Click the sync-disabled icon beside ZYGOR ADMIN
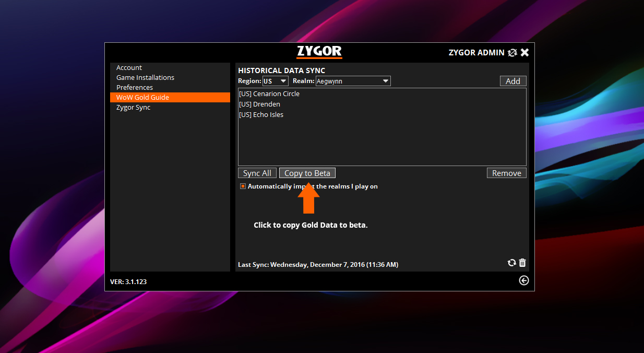Screen dimensions: 644x353 pos(512,52)
